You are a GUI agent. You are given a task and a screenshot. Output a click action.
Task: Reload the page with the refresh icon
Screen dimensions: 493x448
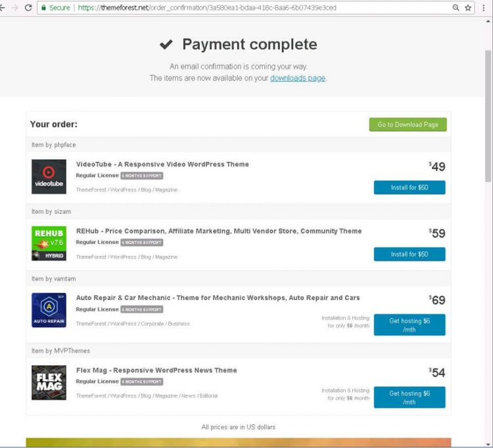[x=28, y=7]
